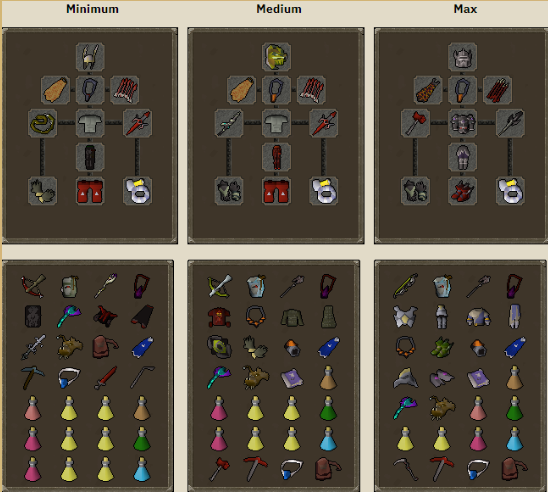The height and width of the screenshot is (492, 548).
Task: Click the winged helm in Minimum setup
Action: 90,57
